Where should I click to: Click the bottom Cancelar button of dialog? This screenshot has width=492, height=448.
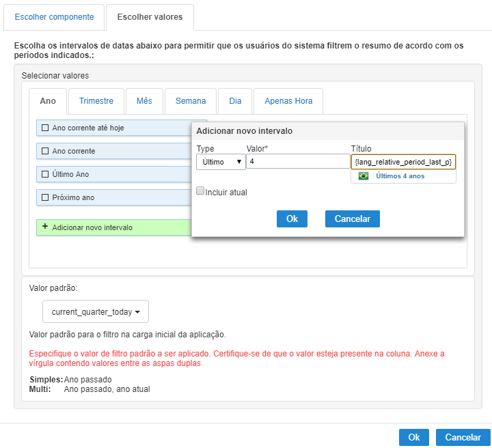pos(463,437)
